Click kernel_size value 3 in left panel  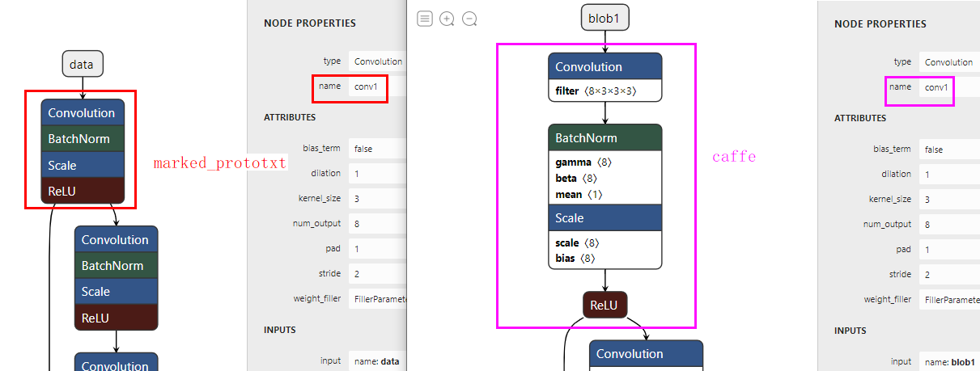(x=377, y=199)
